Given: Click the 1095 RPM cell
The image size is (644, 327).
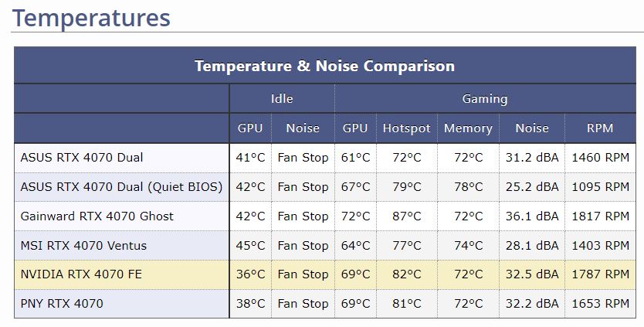Looking at the screenshot, I should 601,187.
